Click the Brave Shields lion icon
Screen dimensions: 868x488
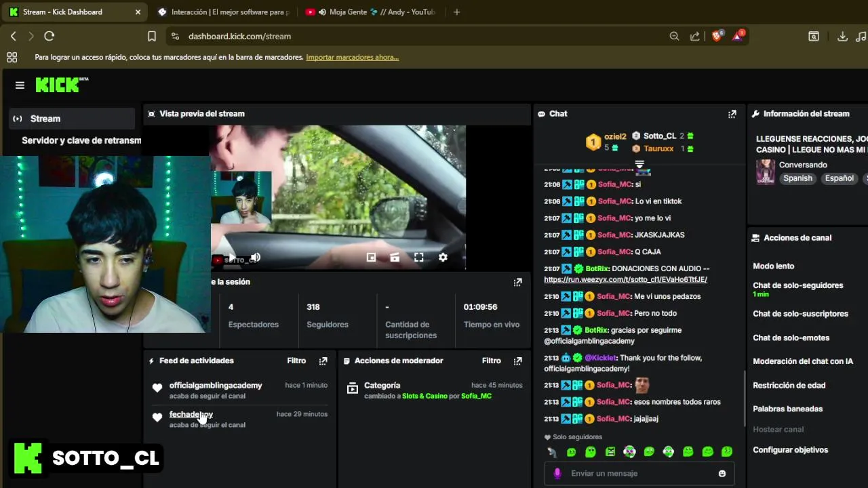(717, 36)
